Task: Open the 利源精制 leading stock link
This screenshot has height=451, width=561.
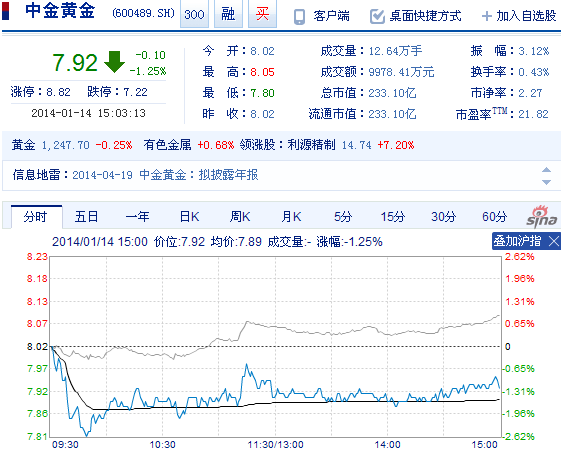Action: pyautogui.click(x=311, y=145)
